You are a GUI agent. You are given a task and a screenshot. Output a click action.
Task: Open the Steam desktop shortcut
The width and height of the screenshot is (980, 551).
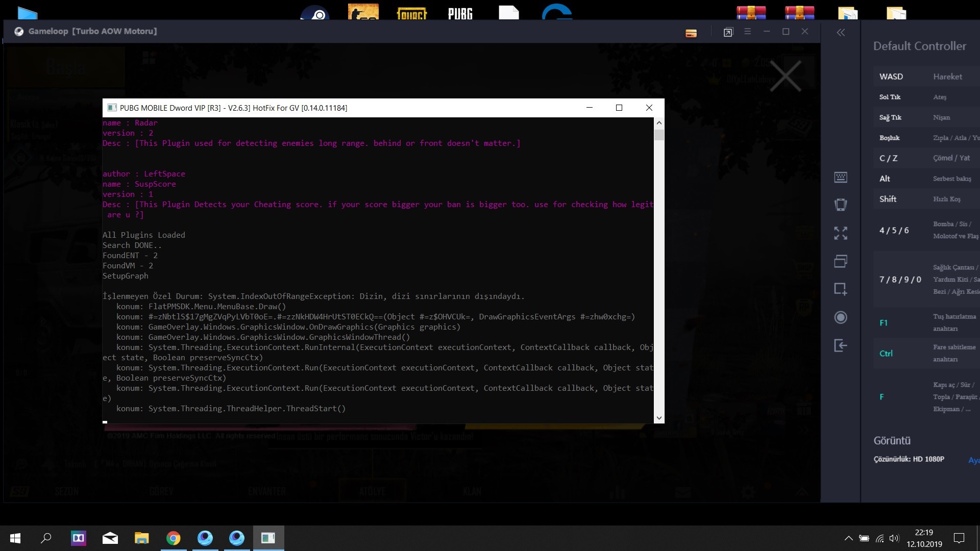[x=314, y=12]
